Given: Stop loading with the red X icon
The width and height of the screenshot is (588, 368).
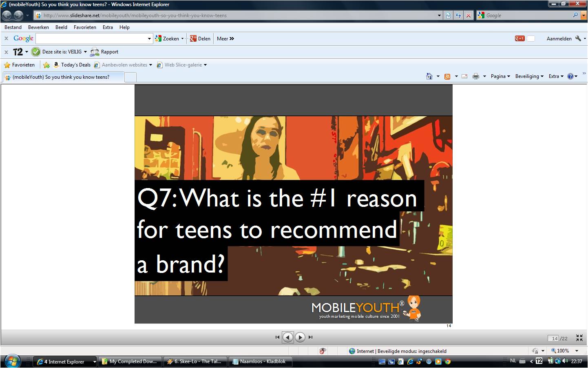Looking at the screenshot, I should (469, 16).
